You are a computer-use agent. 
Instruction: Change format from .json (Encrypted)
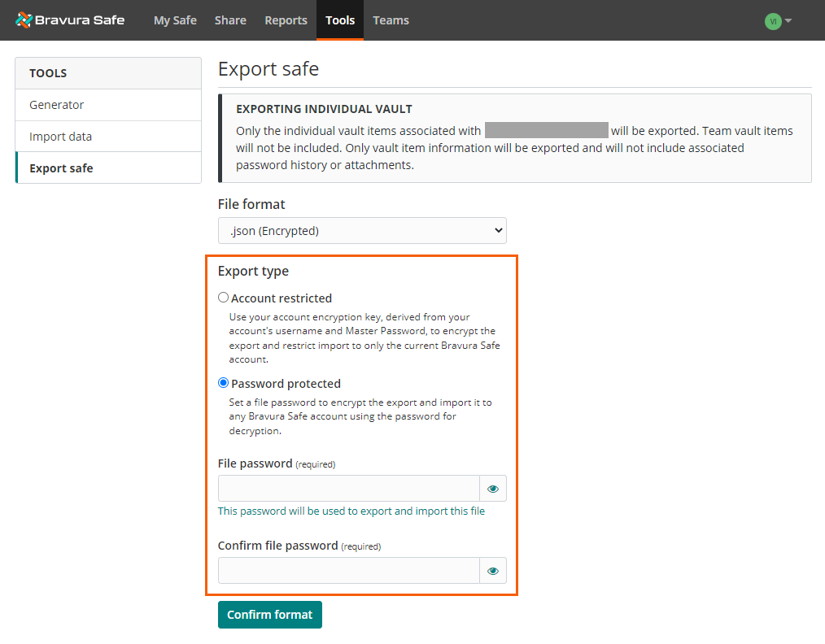coord(362,230)
